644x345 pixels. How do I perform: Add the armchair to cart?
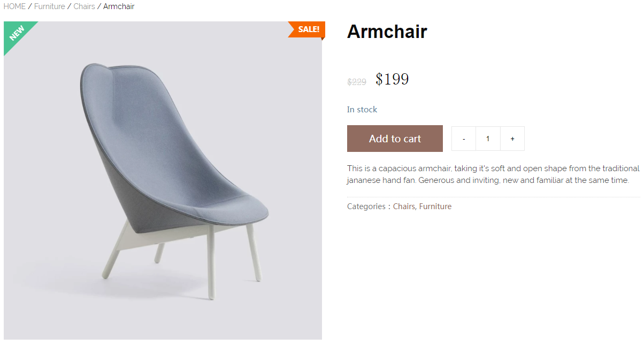coord(395,139)
